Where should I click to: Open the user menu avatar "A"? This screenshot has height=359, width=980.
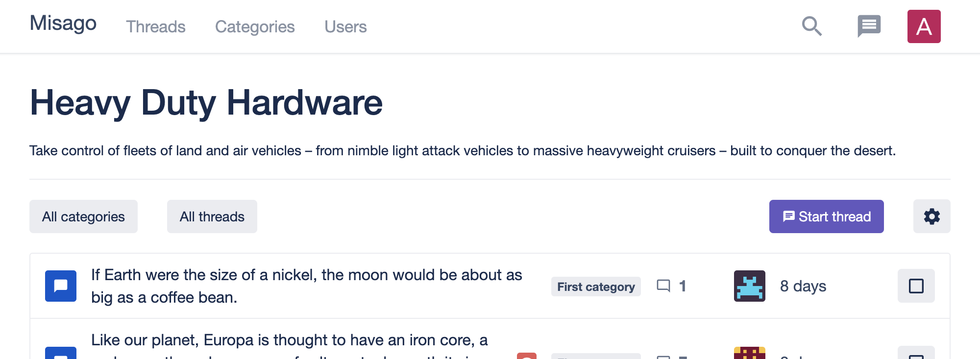click(924, 26)
